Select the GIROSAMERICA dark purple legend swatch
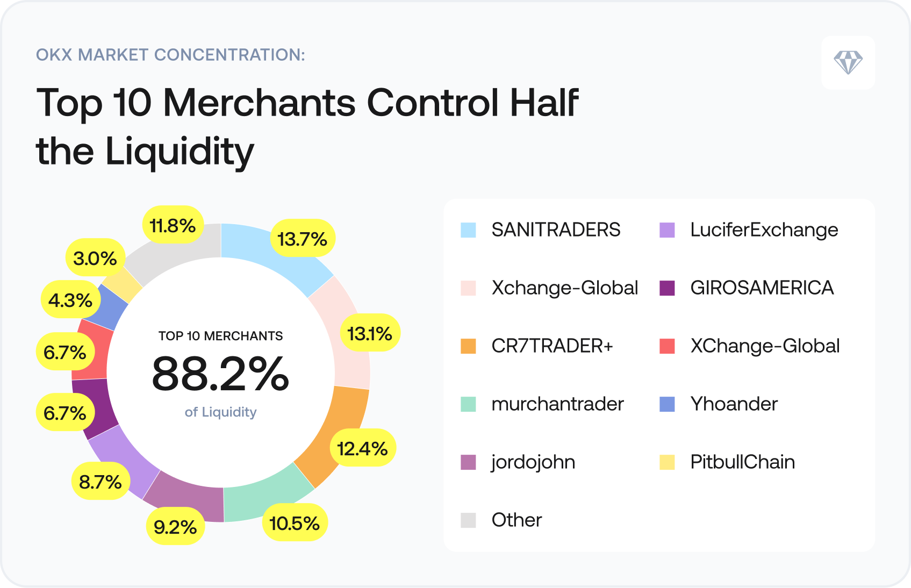911x588 pixels. [x=667, y=288]
